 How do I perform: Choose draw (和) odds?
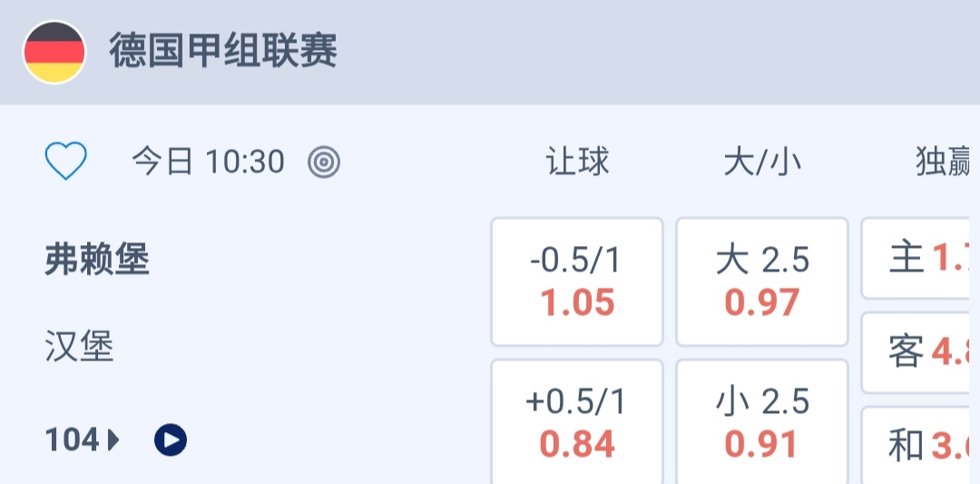pos(921,446)
